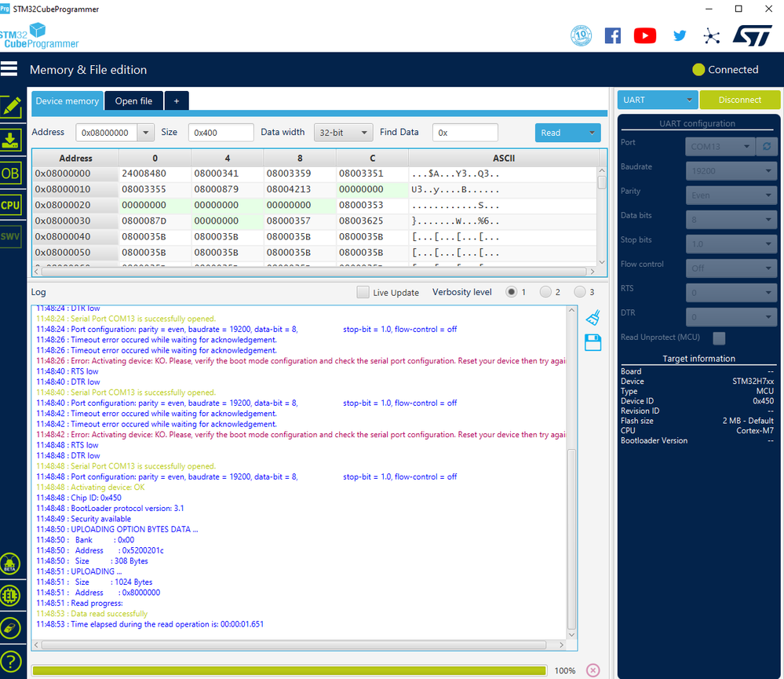Click the STM32CubeProgrammer logo
The height and width of the screenshot is (679, 784).
(x=39, y=35)
